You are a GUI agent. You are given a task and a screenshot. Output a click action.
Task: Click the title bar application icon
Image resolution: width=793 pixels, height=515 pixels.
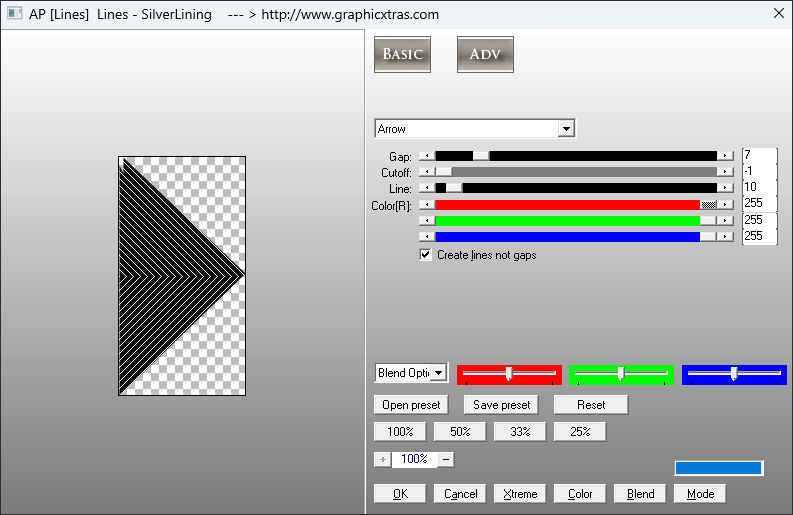coord(15,14)
